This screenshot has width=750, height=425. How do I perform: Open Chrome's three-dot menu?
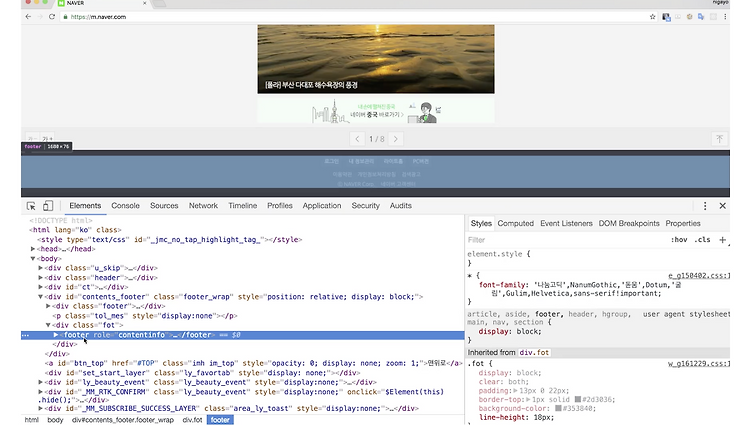click(725, 17)
